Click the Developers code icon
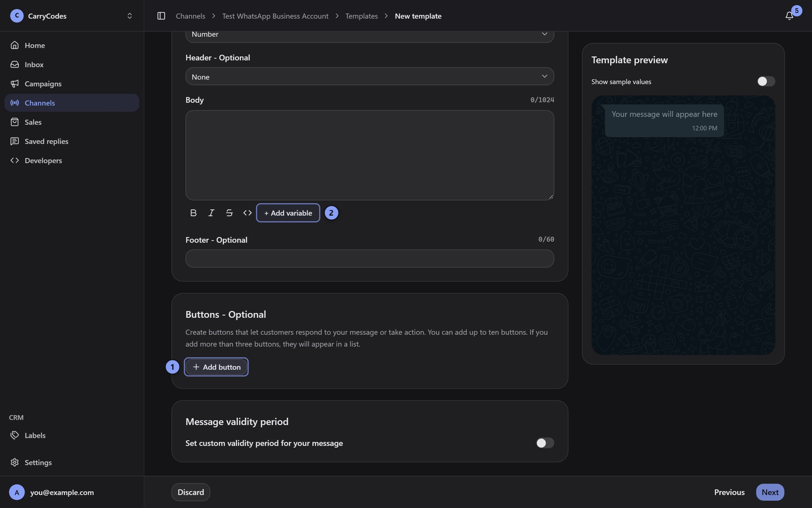The height and width of the screenshot is (508, 812). (x=14, y=160)
